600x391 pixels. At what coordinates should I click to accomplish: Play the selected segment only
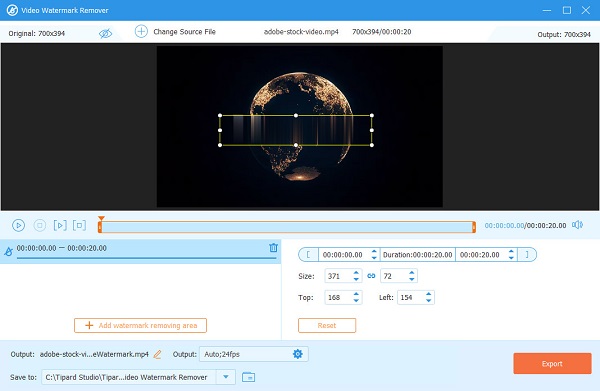click(x=60, y=225)
